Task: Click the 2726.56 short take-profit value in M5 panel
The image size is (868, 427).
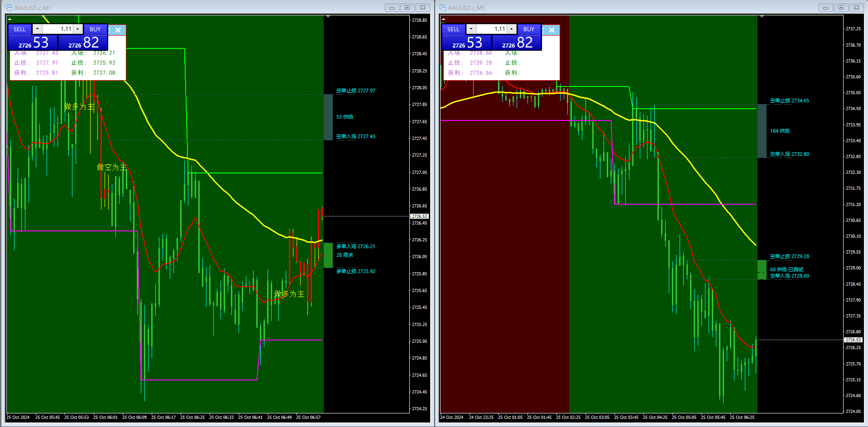Action: pos(481,73)
